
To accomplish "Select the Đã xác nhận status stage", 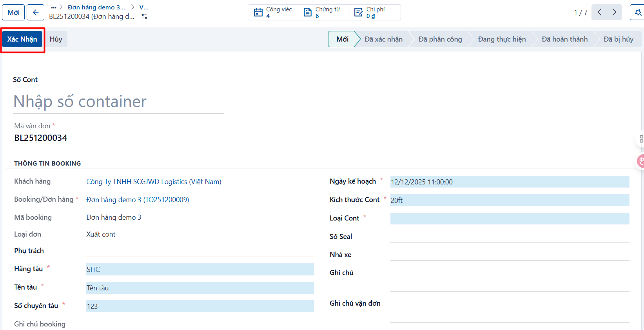I will pos(383,39).
